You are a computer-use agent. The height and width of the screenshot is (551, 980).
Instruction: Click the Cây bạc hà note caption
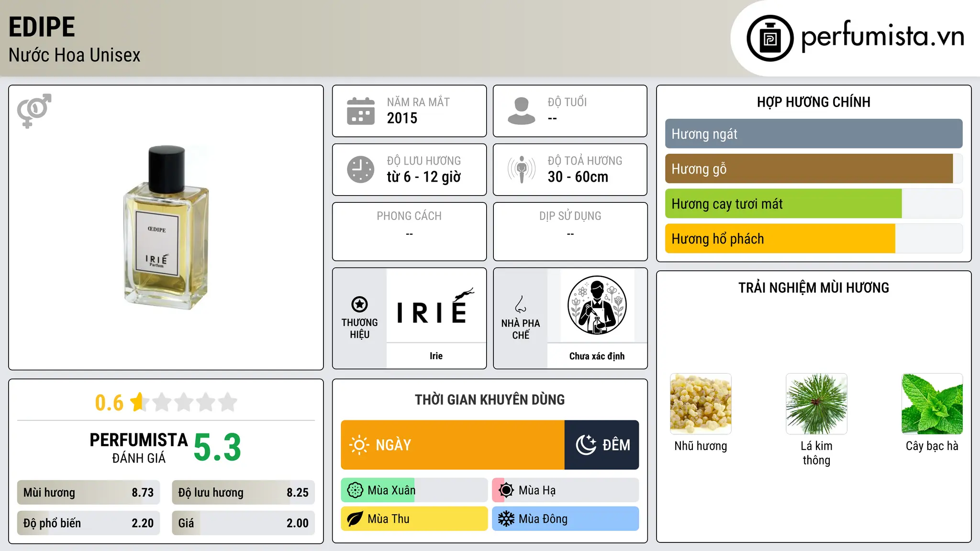(x=932, y=446)
